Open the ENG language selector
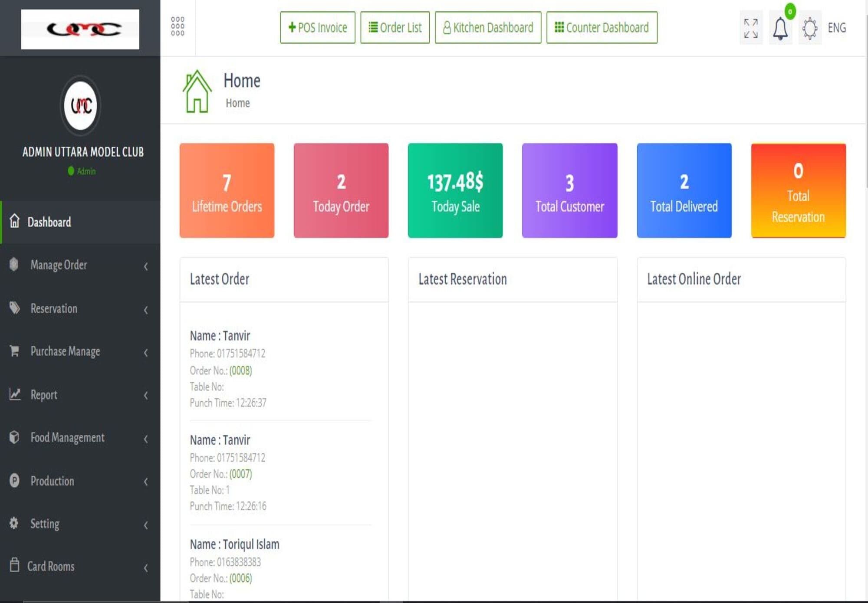 (836, 28)
